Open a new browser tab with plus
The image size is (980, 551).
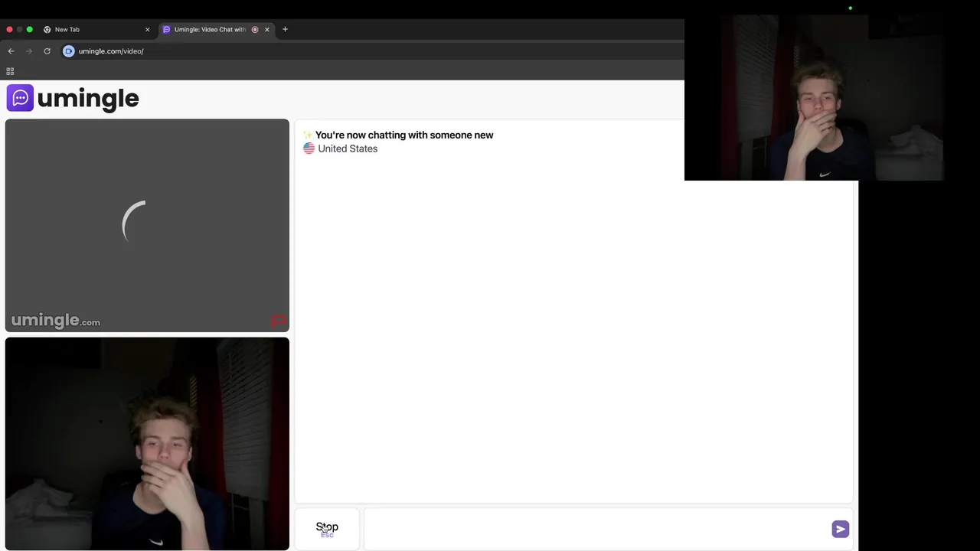pyautogui.click(x=285, y=29)
